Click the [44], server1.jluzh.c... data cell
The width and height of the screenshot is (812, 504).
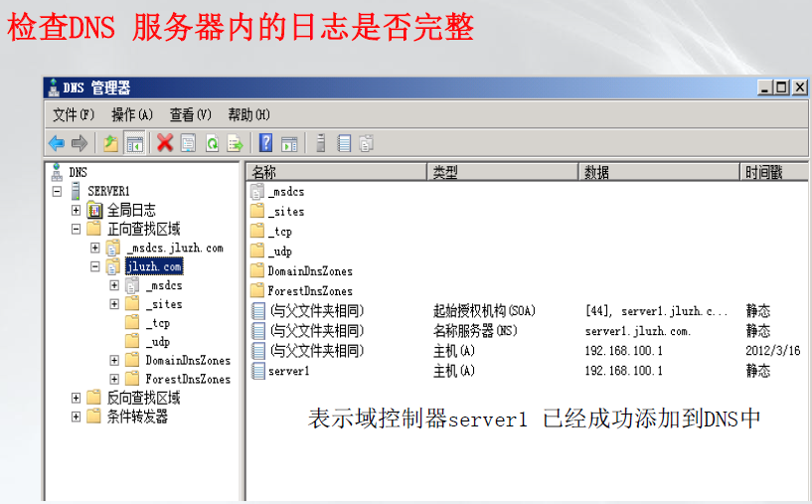(x=656, y=311)
